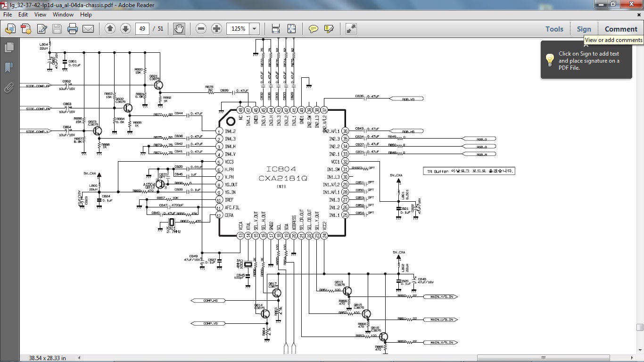This screenshot has width=644, height=362.
Task: Open the Edit menu
Action: pyautogui.click(x=23, y=15)
